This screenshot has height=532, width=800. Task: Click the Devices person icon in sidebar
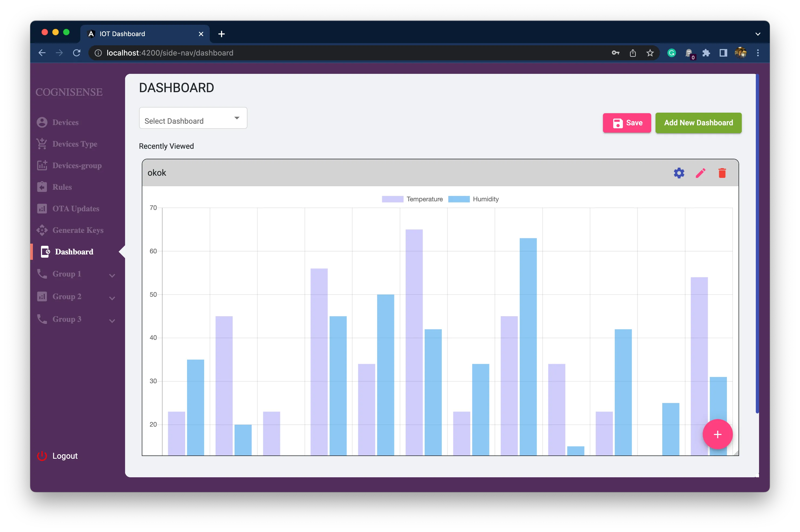point(42,122)
